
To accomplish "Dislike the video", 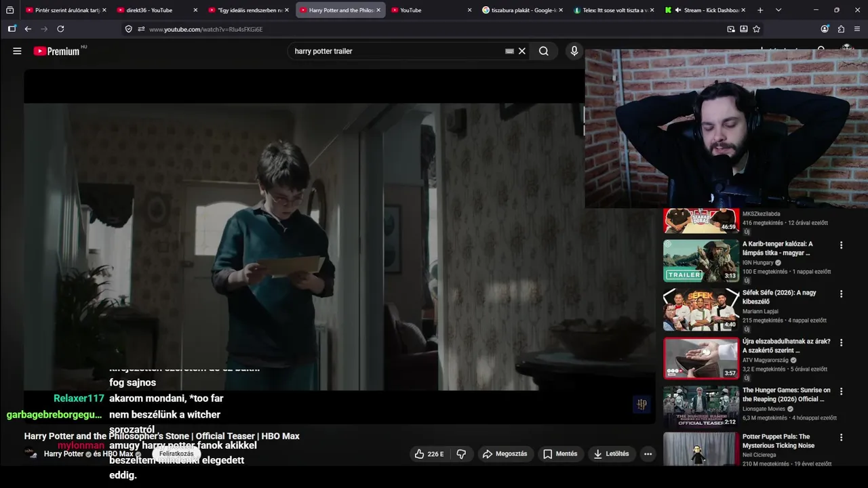I will tap(461, 454).
